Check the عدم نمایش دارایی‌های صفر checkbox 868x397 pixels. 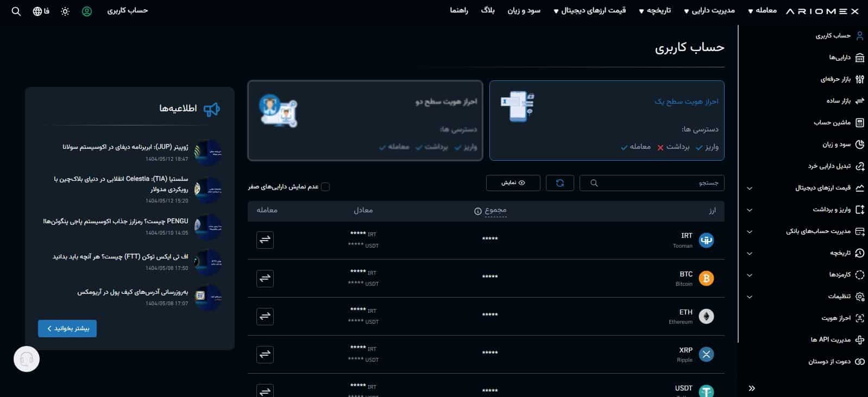325,187
